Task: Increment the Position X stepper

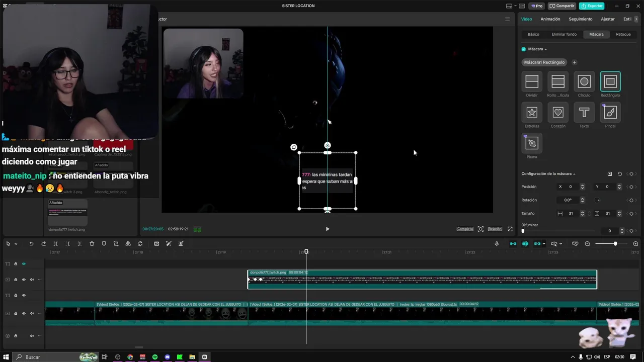Action: 583,186
